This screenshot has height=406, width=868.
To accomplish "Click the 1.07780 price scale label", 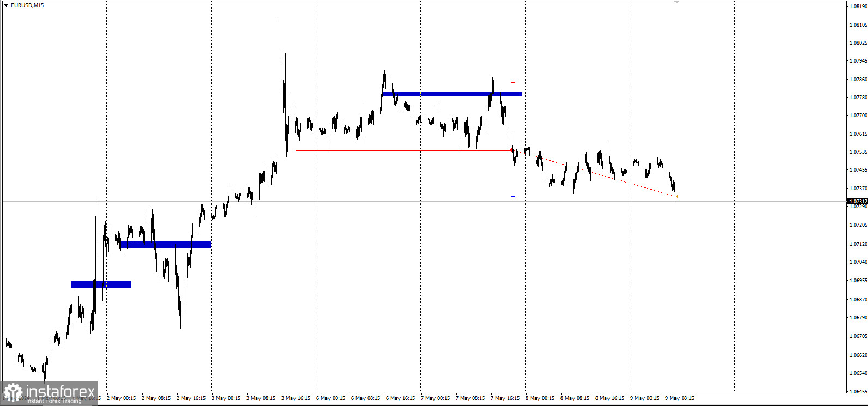I will [x=858, y=97].
